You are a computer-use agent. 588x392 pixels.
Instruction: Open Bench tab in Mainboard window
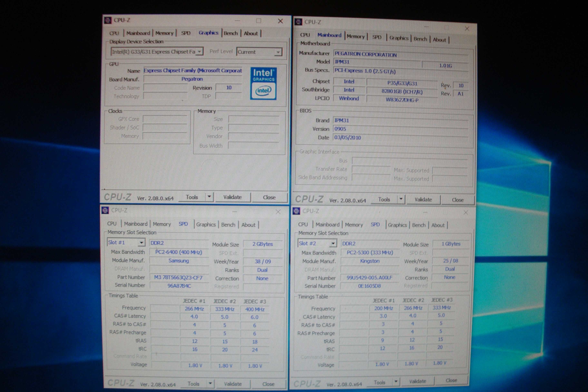point(420,39)
